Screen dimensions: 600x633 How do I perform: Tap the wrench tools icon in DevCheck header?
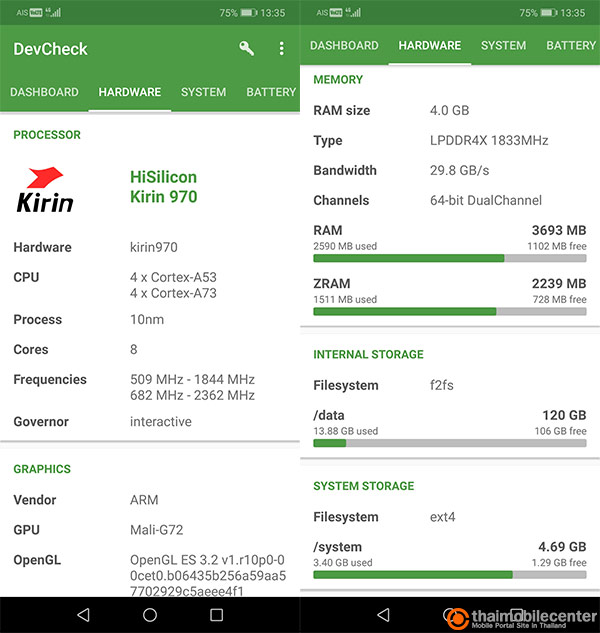[246, 48]
